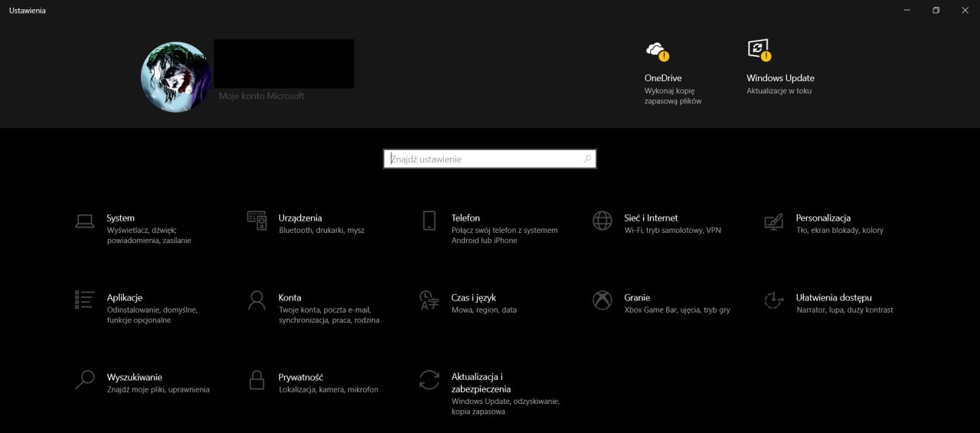Select the Czas i język title
Viewport: 980px width, 433px height.
[474, 298]
